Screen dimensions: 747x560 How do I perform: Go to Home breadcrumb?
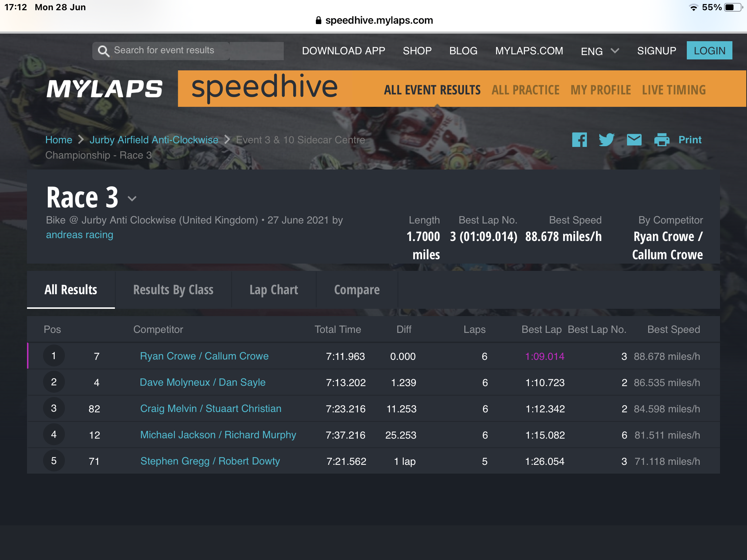[x=59, y=140]
